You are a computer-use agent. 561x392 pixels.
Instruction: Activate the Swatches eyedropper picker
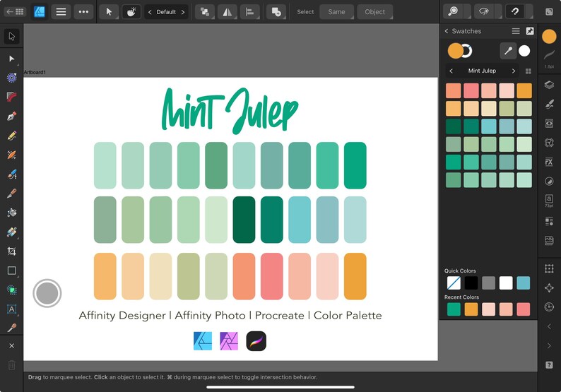pos(508,51)
